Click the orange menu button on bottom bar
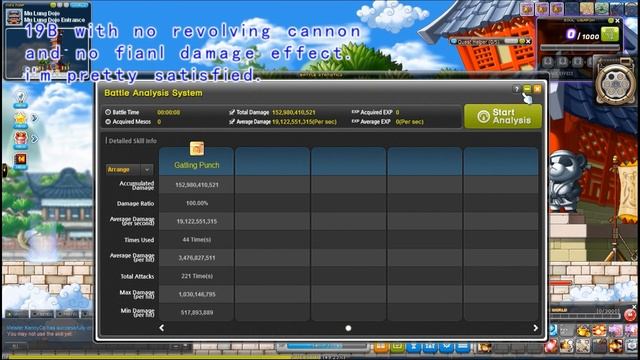The image size is (640, 360). (x=380, y=347)
